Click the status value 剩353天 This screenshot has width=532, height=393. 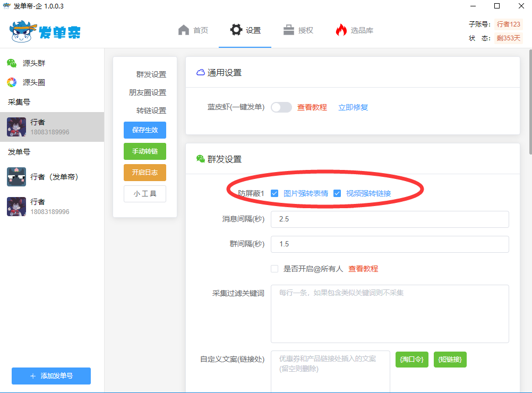[x=508, y=38]
